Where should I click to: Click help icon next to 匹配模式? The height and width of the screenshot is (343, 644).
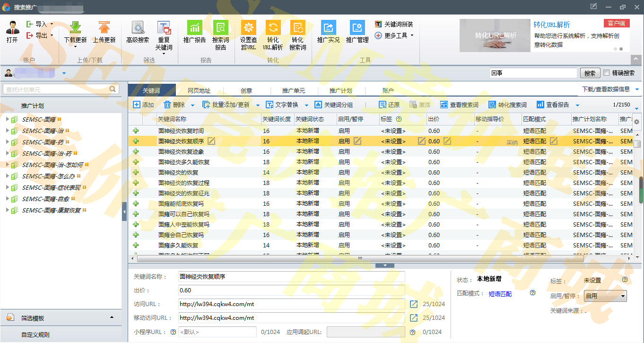532,293
